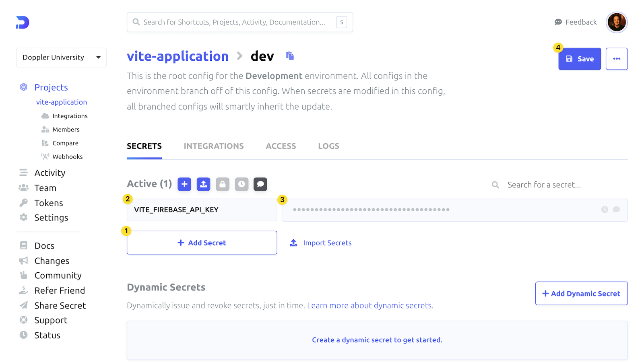Viewport: 644px width, 362px height.
Task: Open Refer Friend in the sidebar
Action: (60, 290)
